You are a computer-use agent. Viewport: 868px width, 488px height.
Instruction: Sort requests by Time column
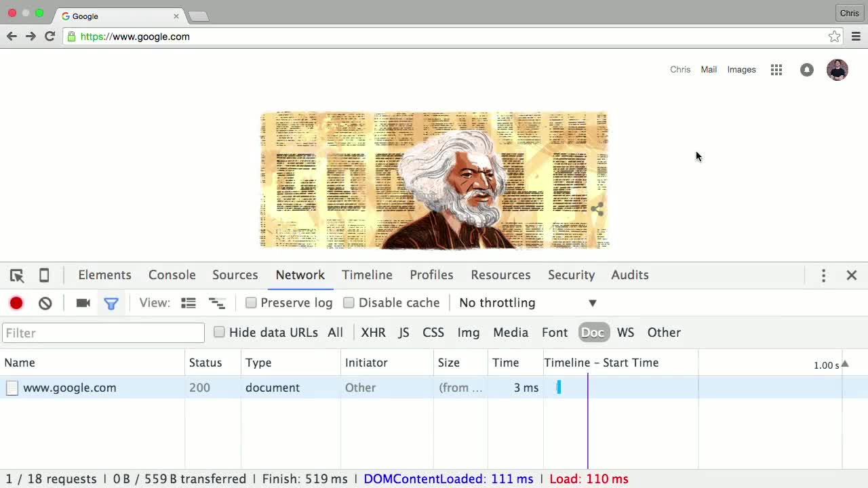(x=515, y=363)
